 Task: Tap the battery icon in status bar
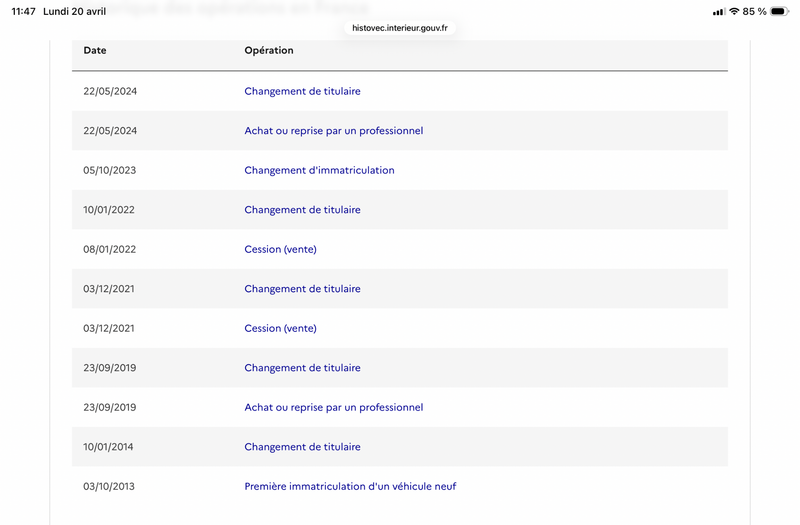(779, 11)
